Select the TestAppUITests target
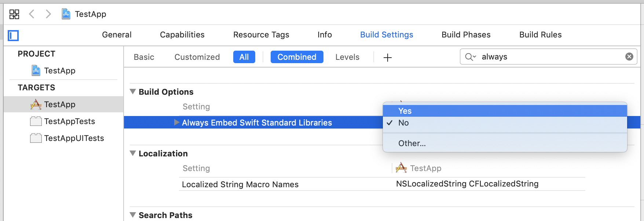 [x=74, y=138]
